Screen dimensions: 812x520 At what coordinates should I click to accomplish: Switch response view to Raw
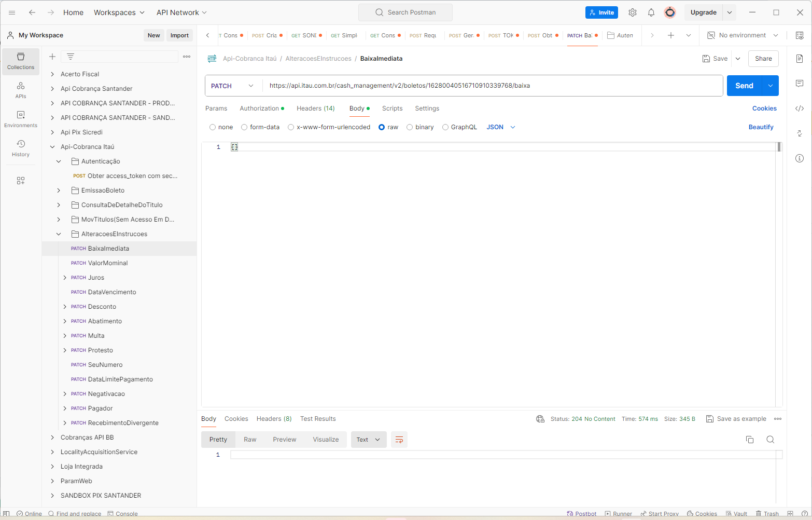click(x=250, y=440)
